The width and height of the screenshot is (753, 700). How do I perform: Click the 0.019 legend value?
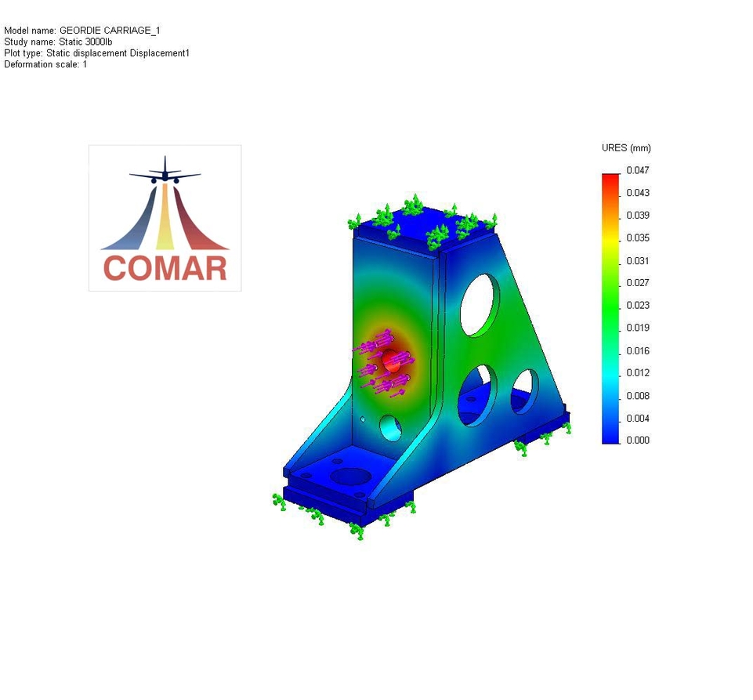tap(638, 328)
